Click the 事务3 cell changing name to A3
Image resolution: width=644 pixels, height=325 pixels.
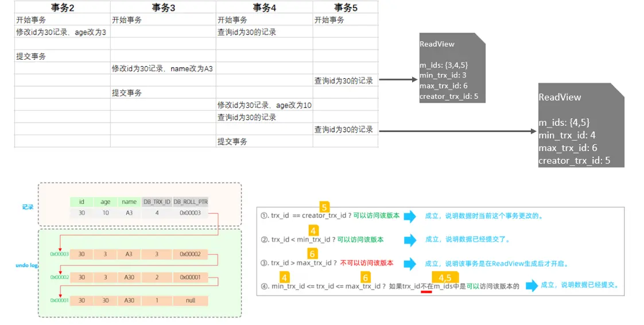pos(162,68)
